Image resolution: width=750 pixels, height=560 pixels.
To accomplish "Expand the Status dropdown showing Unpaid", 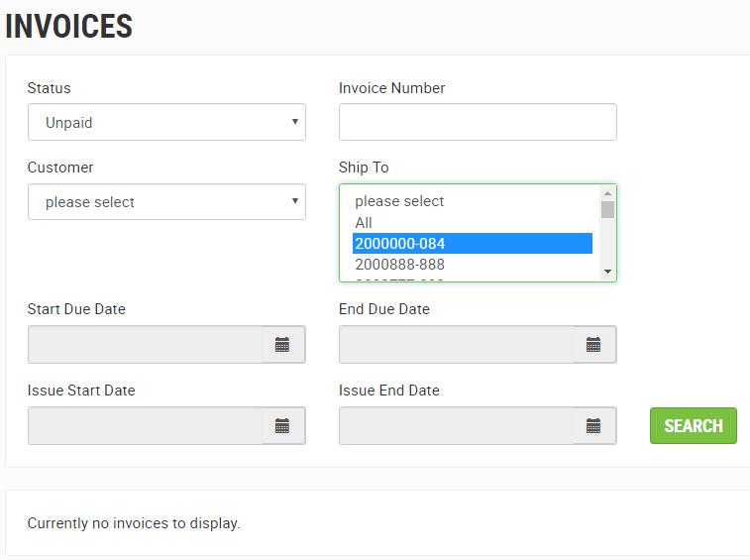I will 166,123.
